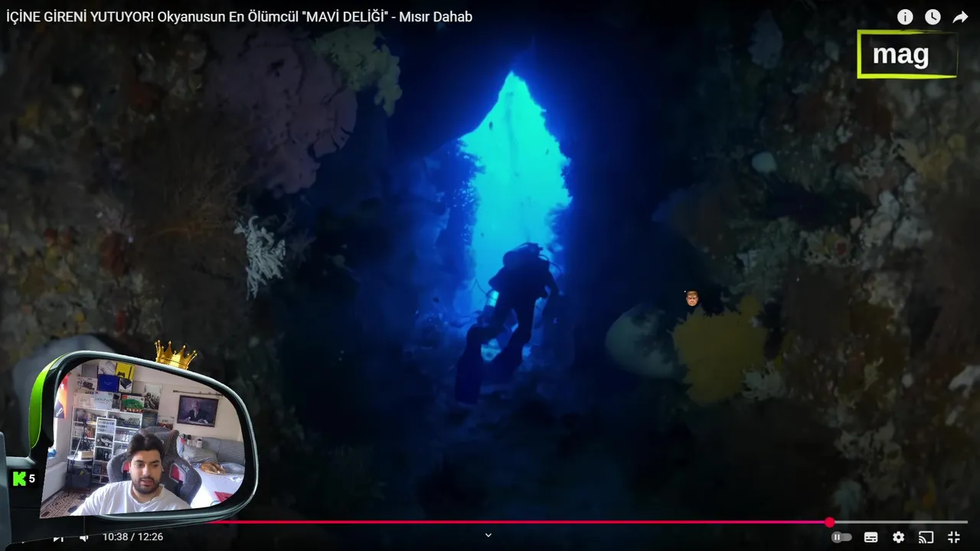Toggle the autoplay switch
Image resolution: width=980 pixels, height=551 pixels.
click(x=841, y=537)
